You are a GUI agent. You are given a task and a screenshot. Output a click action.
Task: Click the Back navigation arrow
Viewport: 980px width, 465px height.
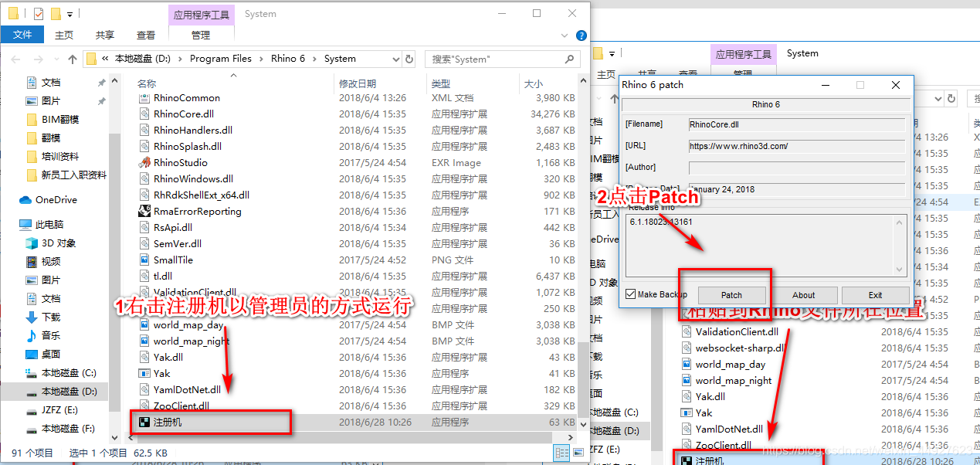coord(16,59)
